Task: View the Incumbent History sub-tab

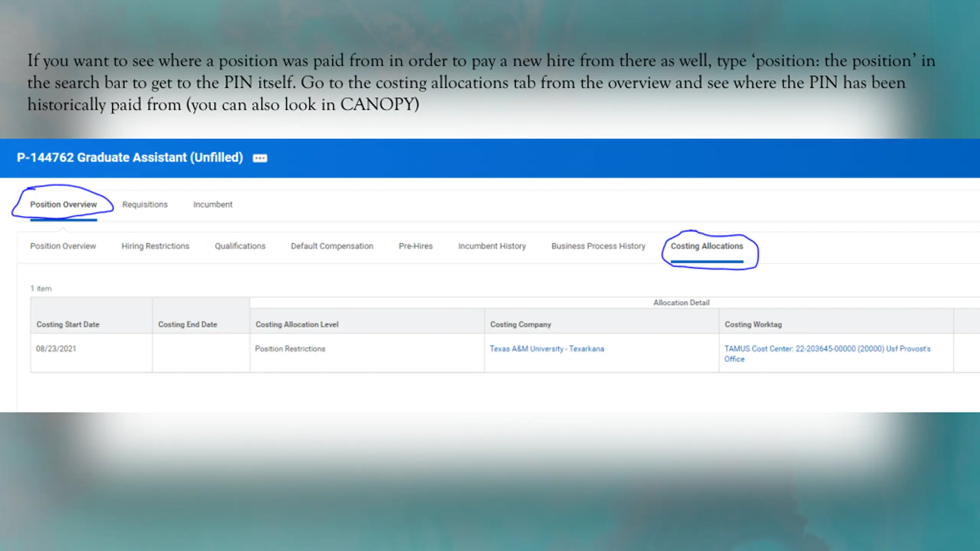Action: [x=492, y=246]
